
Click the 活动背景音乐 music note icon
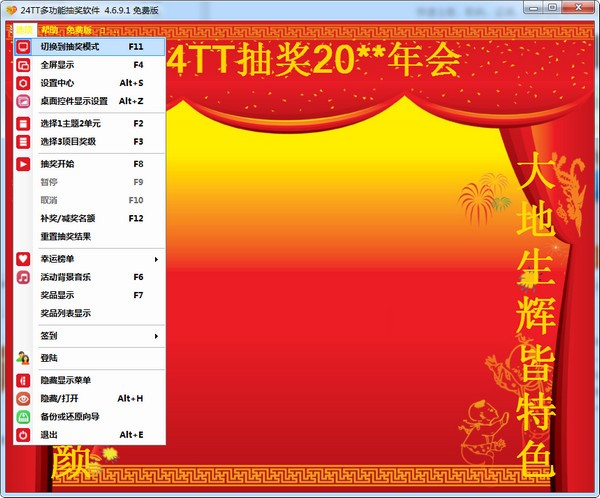23,277
